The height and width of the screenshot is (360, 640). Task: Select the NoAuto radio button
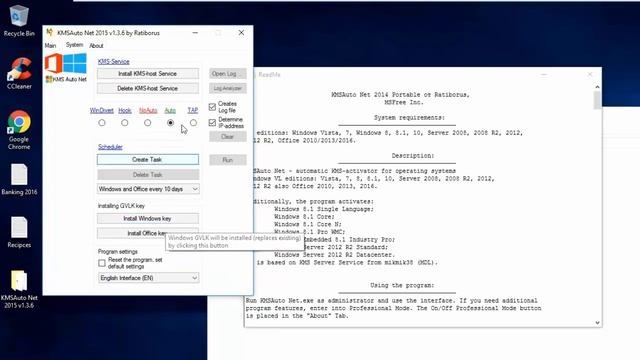point(147,122)
